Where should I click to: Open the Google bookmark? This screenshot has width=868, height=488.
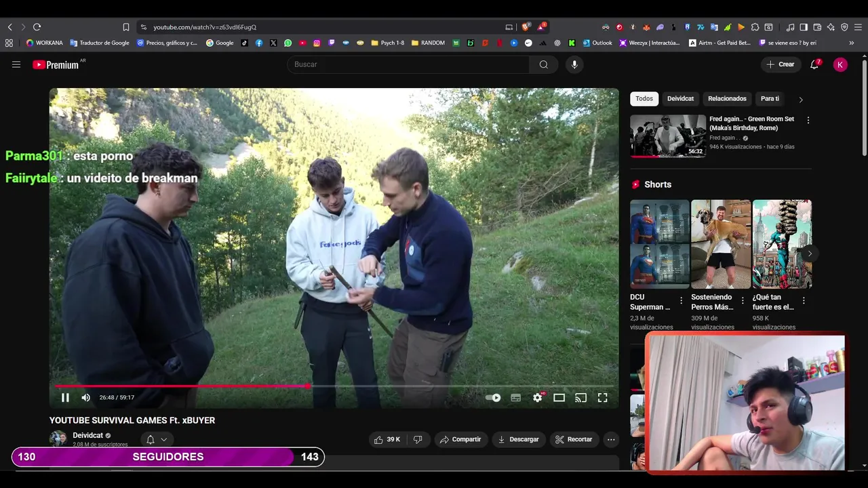tap(220, 43)
